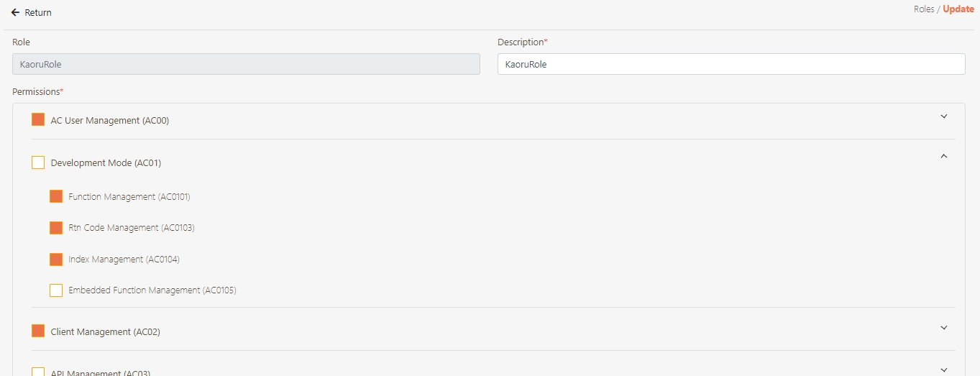Enable the Development Mode (AC01) checkbox
The width and height of the screenshot is (980, 376).
[x=38, y=162]
